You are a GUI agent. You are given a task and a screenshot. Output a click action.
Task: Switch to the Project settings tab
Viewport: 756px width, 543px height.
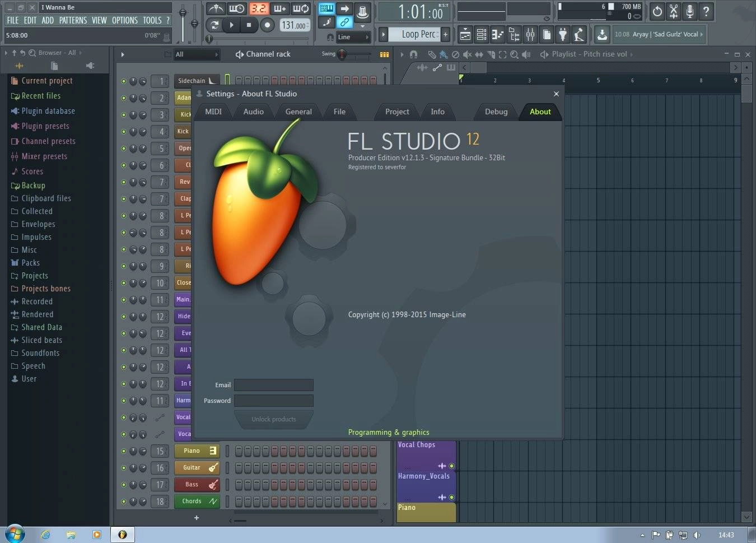[397, 112]
